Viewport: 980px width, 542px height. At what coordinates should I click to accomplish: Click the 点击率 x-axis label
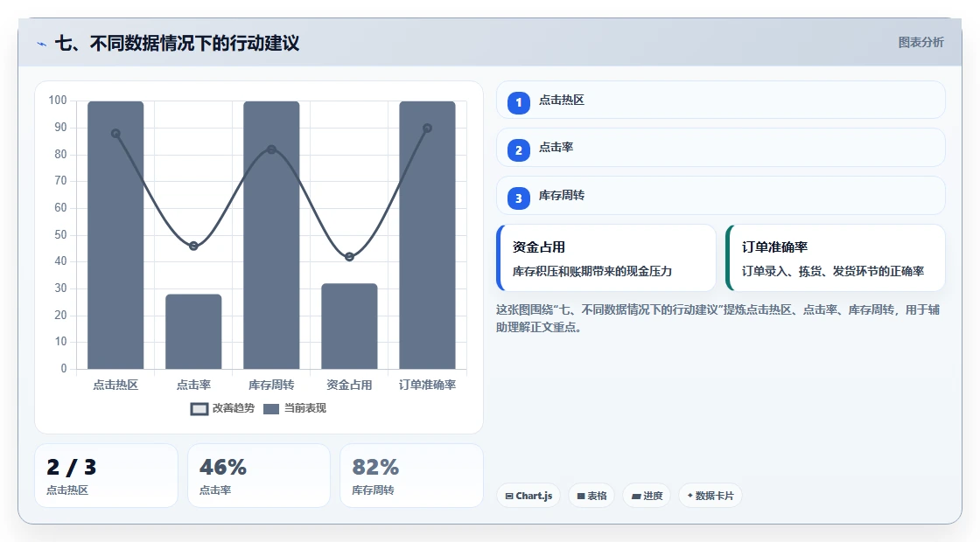(x=193, y=385)
